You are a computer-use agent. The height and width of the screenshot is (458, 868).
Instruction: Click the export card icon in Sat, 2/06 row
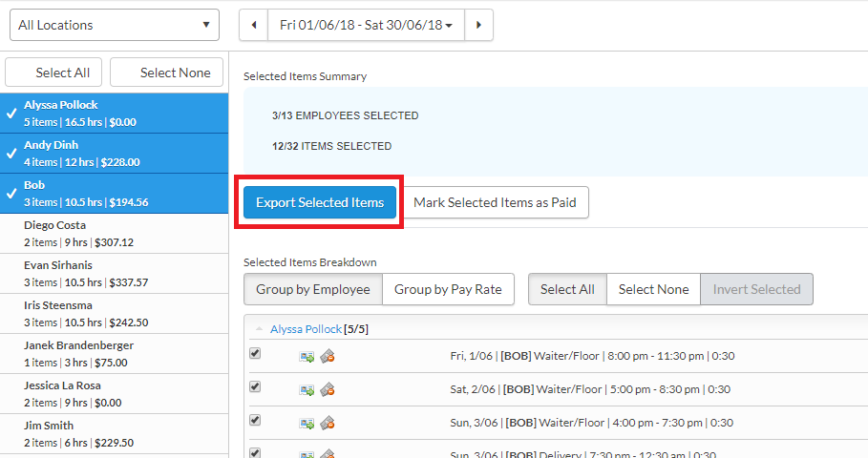(x=307, y=390)
